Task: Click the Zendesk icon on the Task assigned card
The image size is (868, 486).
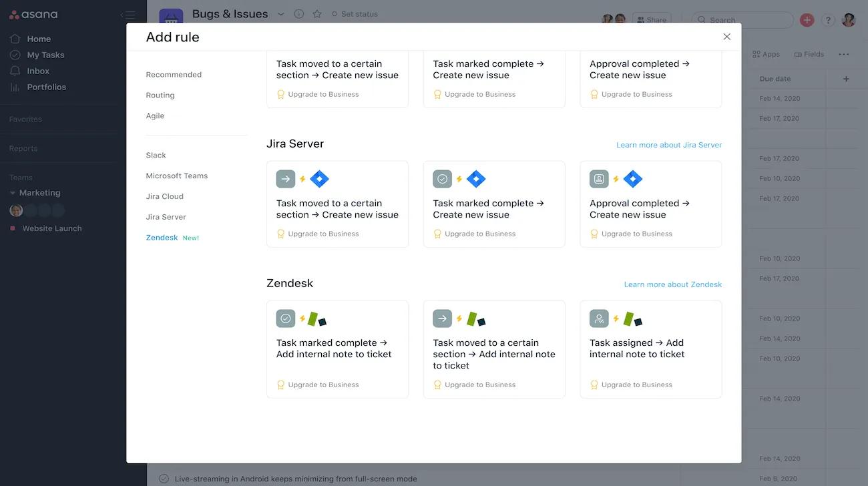Action: (633, 318)
